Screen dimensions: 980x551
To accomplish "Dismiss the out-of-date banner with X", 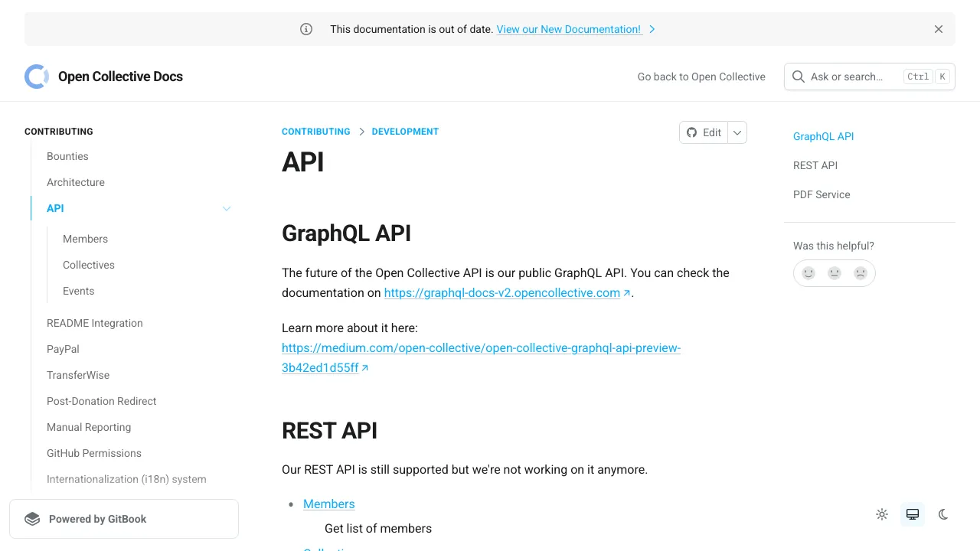I will 939,29.
